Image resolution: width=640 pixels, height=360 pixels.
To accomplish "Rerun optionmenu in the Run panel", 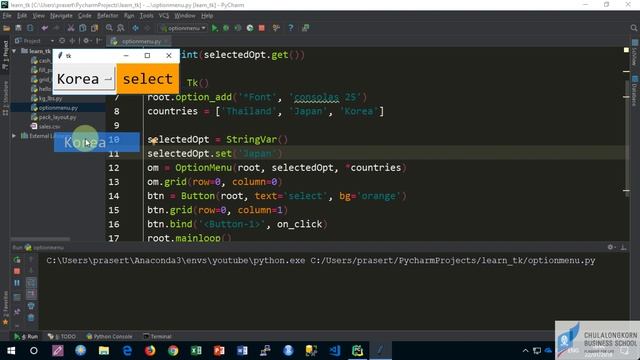I will coord(17,260).
